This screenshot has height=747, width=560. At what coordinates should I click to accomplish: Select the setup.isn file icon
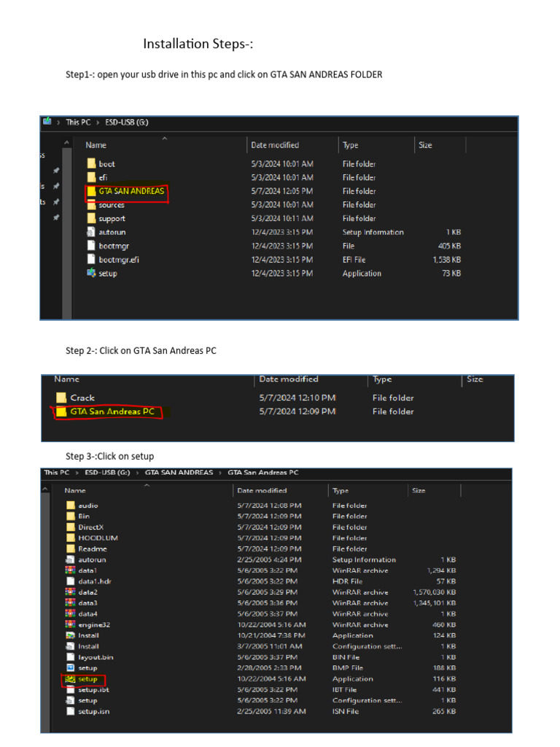pos(71,711)
